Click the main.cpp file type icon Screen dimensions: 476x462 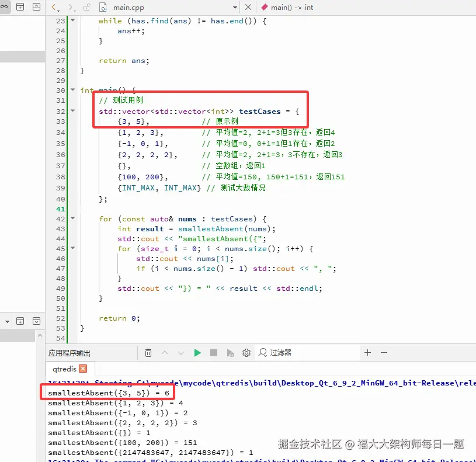click(103, 7)
